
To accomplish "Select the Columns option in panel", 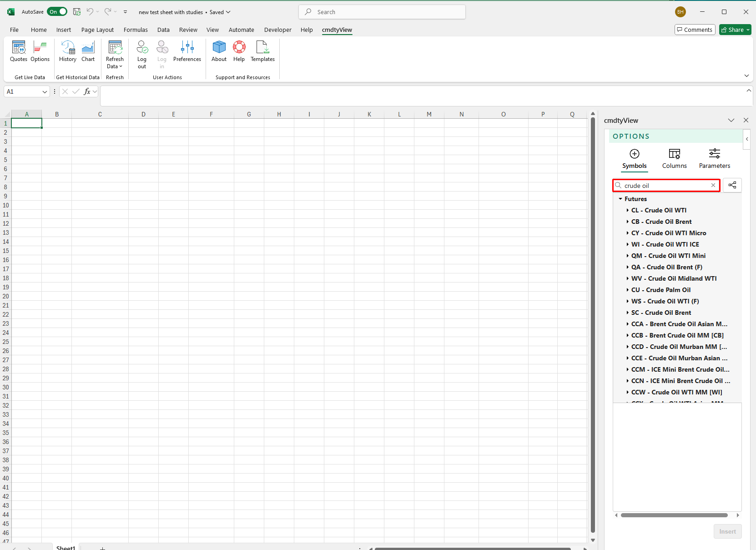I will 674,159.
